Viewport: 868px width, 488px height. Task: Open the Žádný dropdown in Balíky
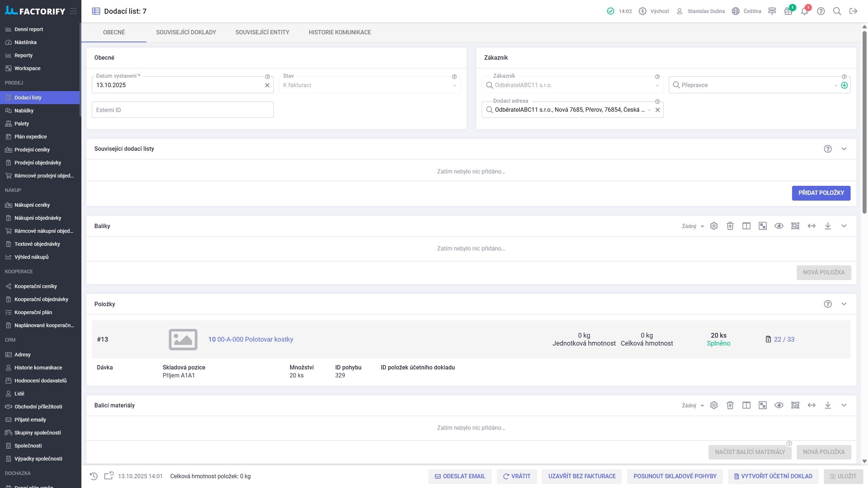pyautogui.click(x=693, y=226)
